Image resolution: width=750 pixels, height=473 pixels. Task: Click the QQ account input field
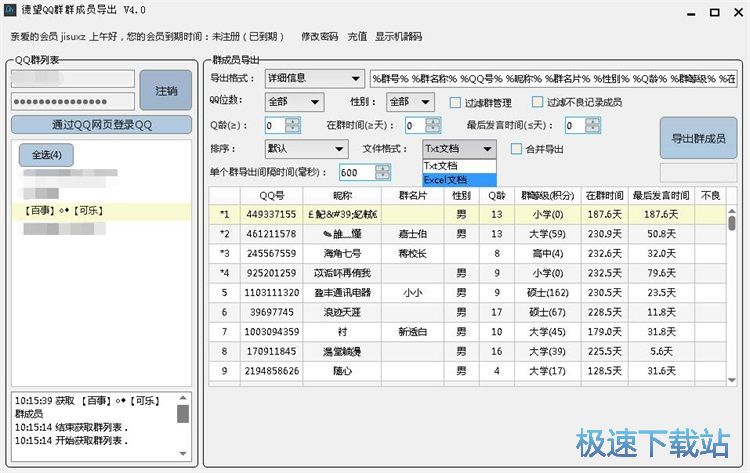click(73, 78)
